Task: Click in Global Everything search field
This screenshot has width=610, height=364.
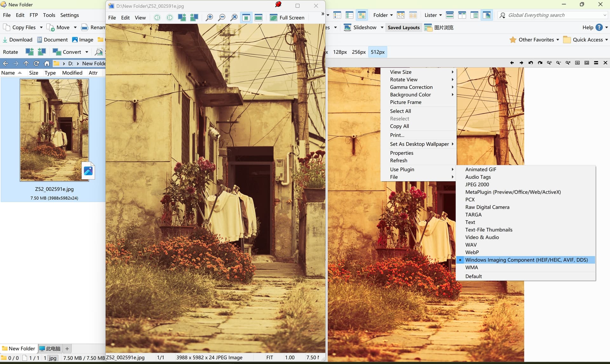Action: click(553, 15)
